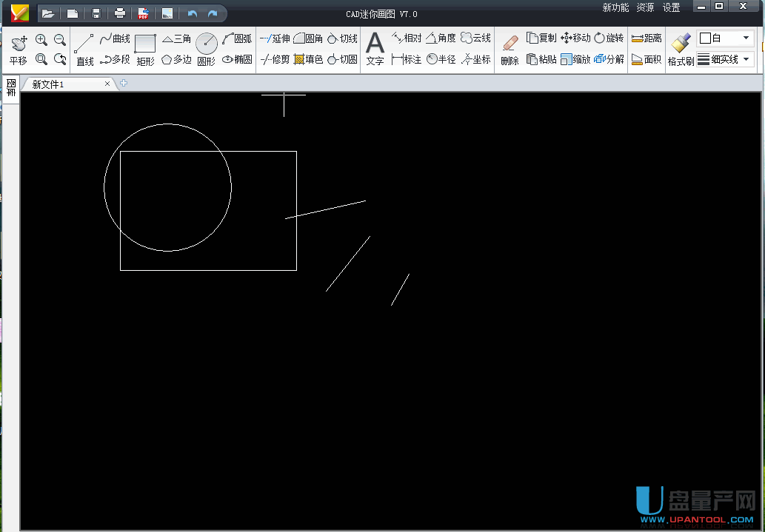Move objects with the 移动 tool
This screenshot has height=532, width=765.
click(x=575, y=38)
